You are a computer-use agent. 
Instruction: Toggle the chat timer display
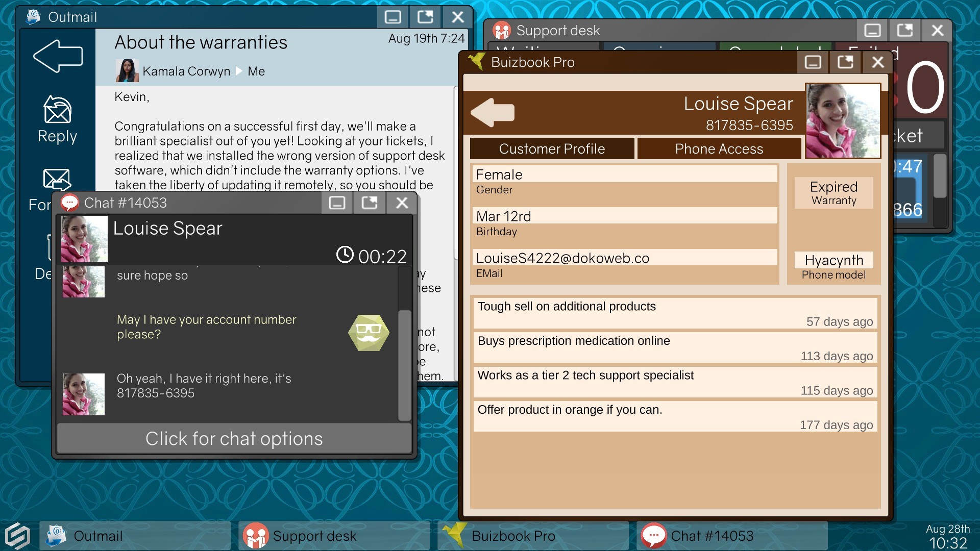click(345, 256)
